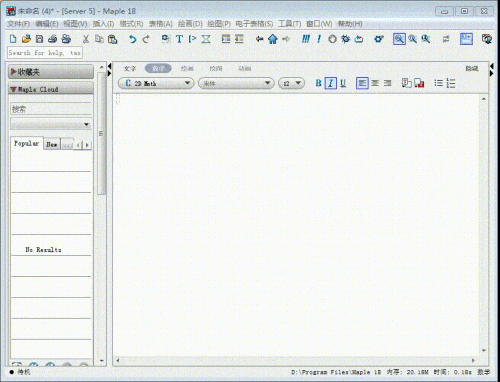Restart the Maple server icon
This screenshot has height=382, width=500.
(359, 39)
